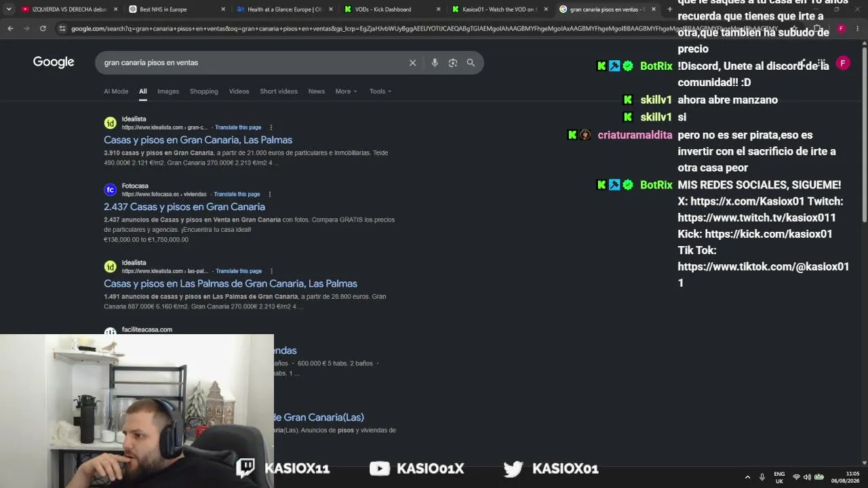Translate the second Idealista result page

click(x=239, y=271)
